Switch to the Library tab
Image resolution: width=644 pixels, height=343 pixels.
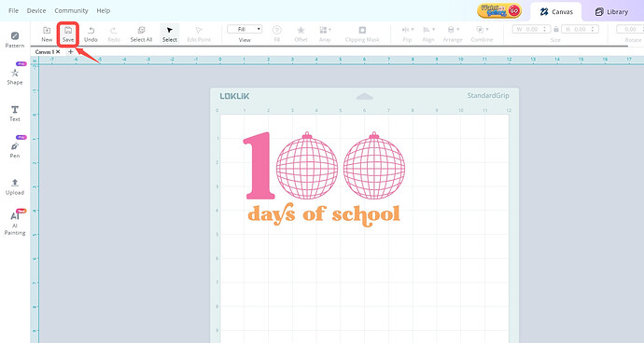tap(611, 12)
